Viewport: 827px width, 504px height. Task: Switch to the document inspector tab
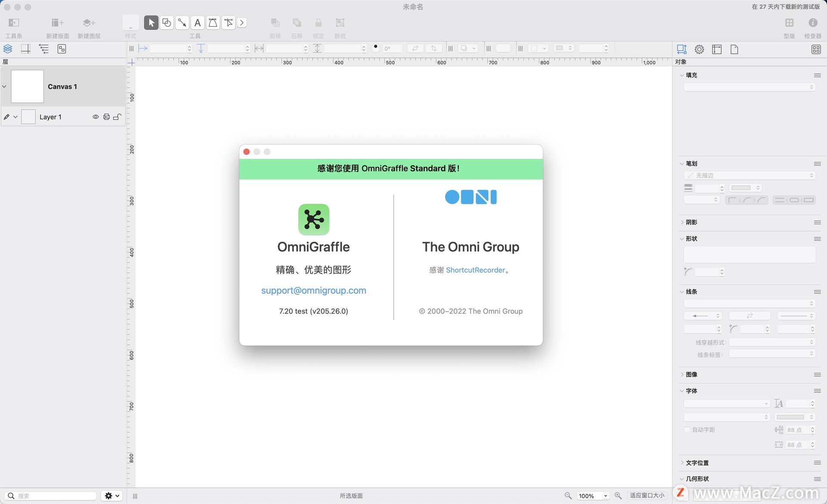pos(734,49)
